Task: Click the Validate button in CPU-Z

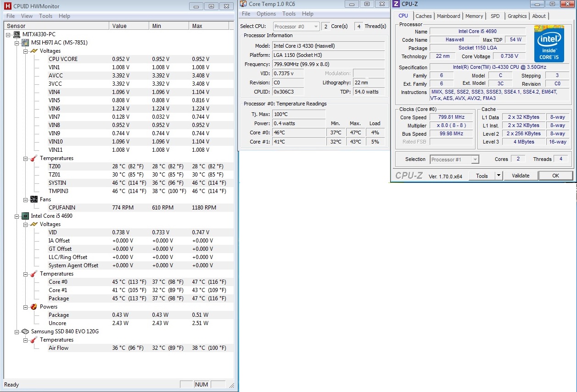Action: click(x=521, y=176)
